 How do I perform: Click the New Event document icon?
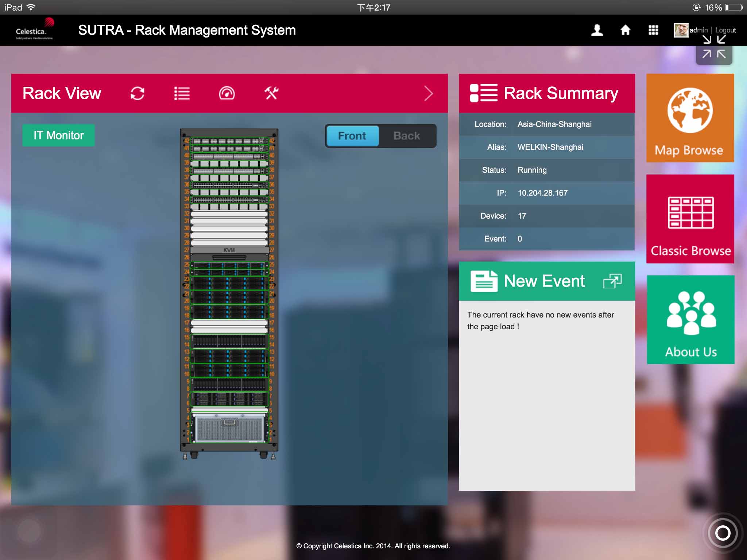[x=484, y=281]
